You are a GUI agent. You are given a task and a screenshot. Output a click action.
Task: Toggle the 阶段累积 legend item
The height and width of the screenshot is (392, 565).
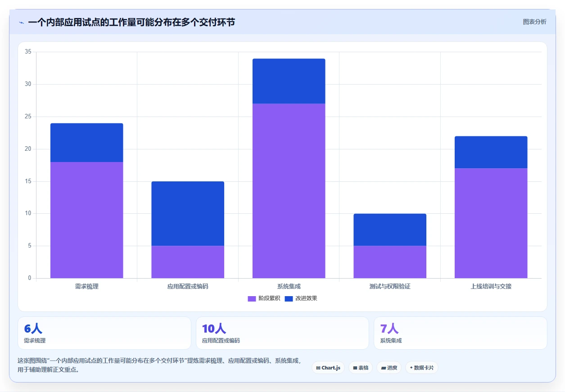click(264, 298)
